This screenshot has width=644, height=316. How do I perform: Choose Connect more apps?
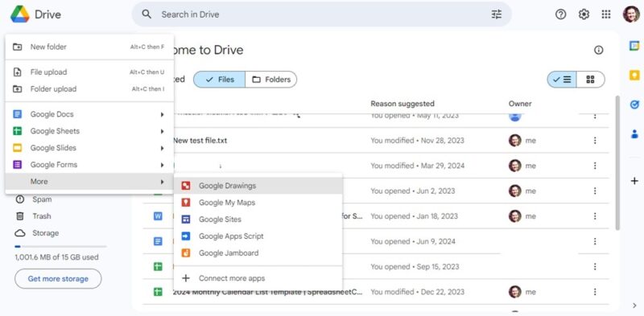258,278
